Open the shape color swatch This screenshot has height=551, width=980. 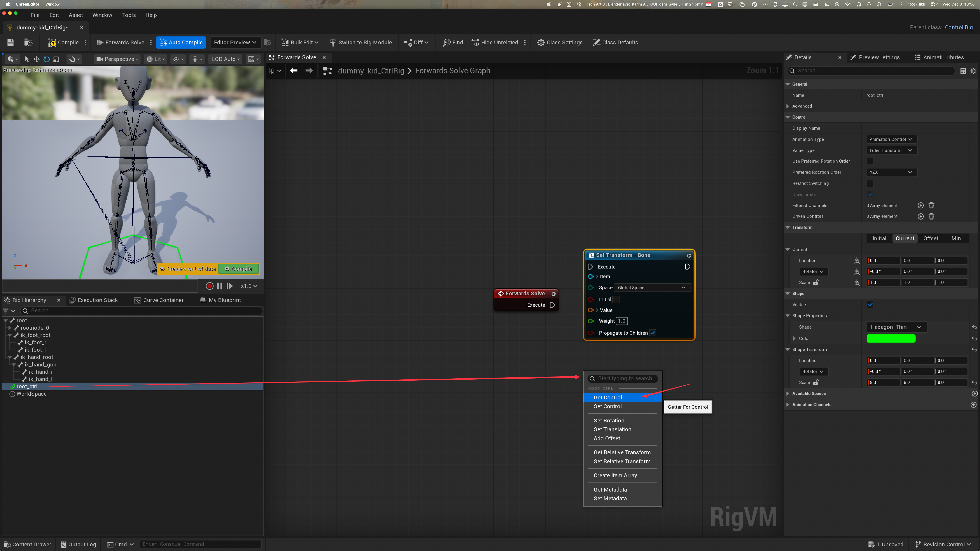click(x=891, y=338)
